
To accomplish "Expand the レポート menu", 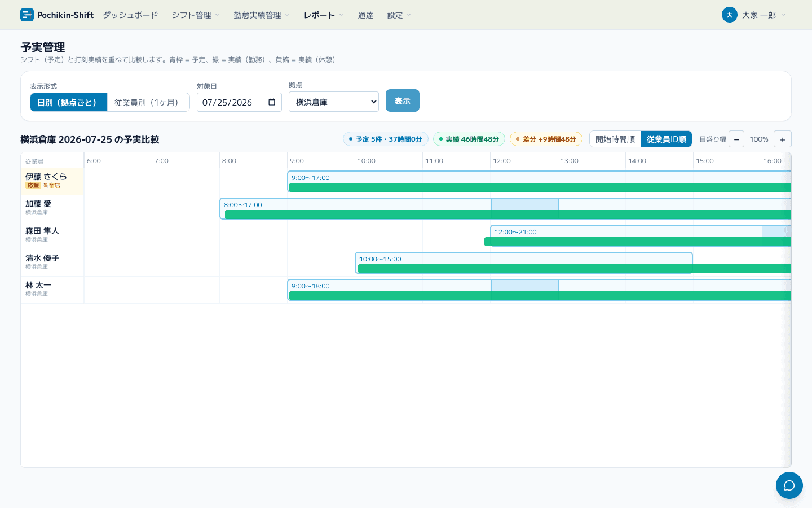I will click(324, 15).
